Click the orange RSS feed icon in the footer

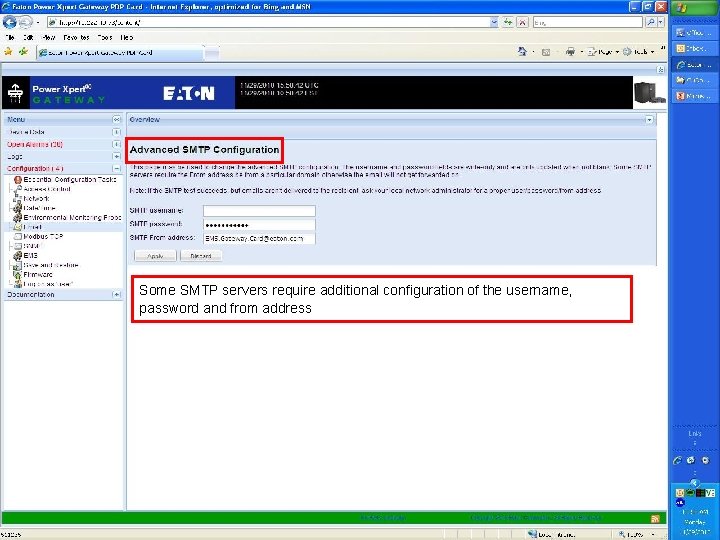click(x=655, y=519)
